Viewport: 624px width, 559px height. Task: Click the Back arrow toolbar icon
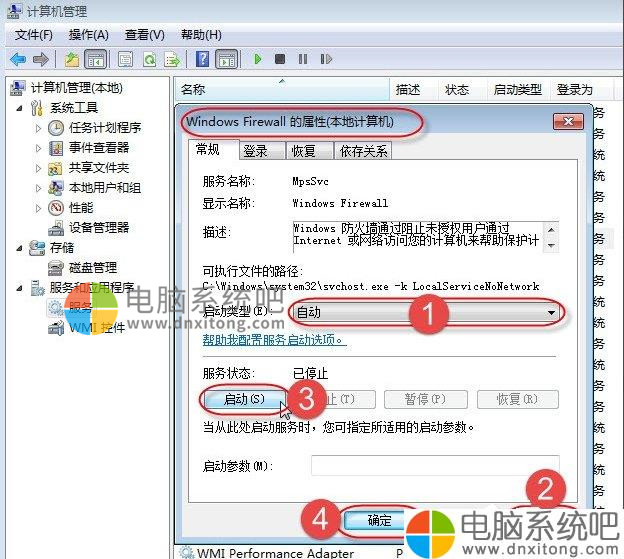[18, 59]
